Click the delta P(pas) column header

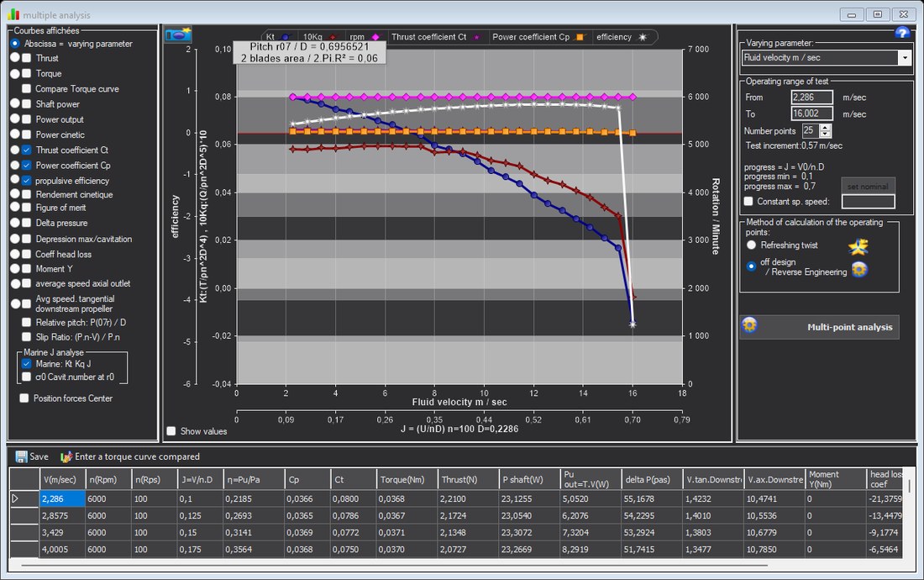(x=652, y=479)
